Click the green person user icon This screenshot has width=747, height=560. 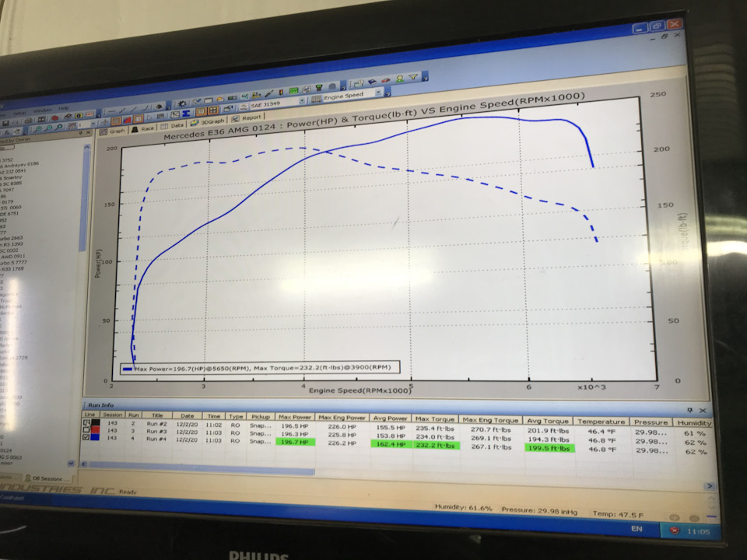click(399, 79)
